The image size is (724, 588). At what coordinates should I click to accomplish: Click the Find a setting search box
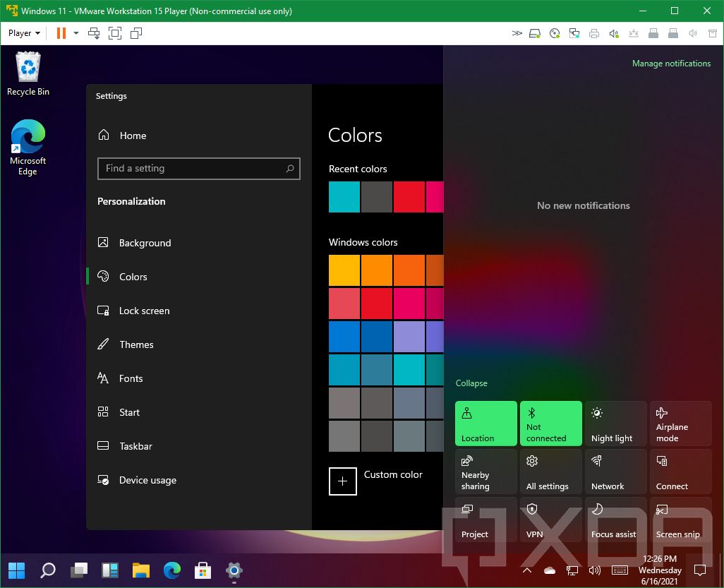point(199,169)
